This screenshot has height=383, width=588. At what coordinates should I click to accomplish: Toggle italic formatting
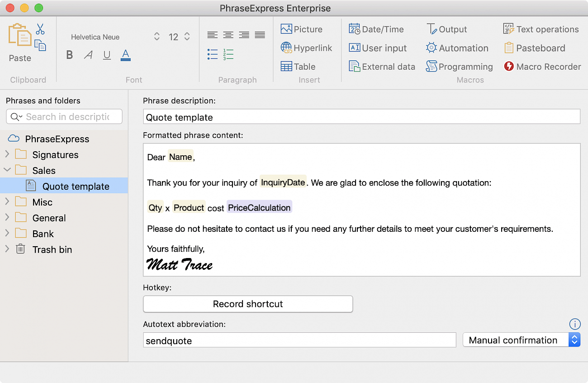[88, 55]
